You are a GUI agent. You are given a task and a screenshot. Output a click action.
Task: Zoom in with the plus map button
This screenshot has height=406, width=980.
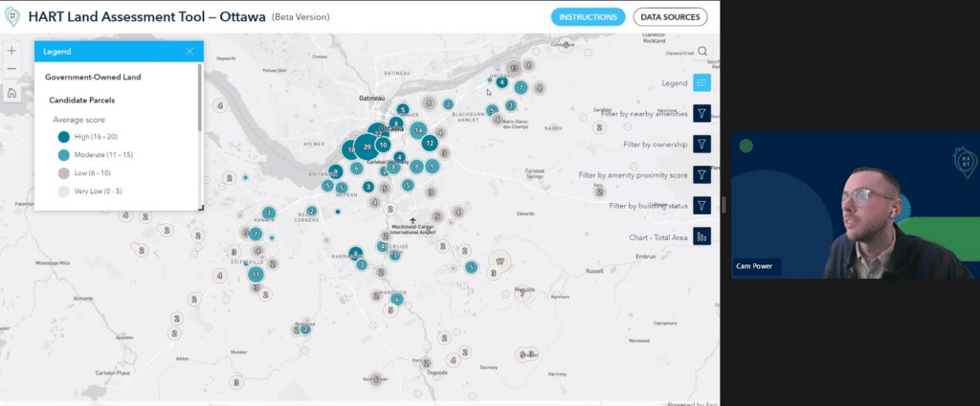click(x=11, y=51)
